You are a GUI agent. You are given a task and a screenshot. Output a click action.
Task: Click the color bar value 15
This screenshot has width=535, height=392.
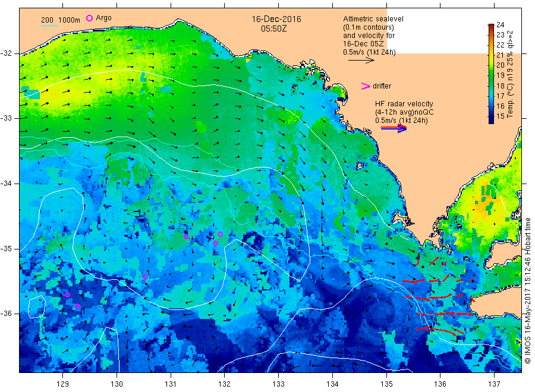pyautogui.click(x=500, y=116)
